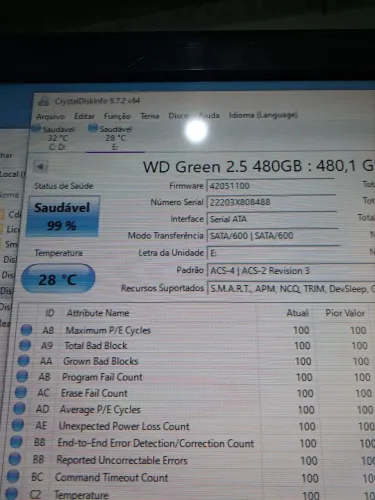Click the Temperatura label
The height and width of the screenshot is (500, 375).
pos(58,253)
